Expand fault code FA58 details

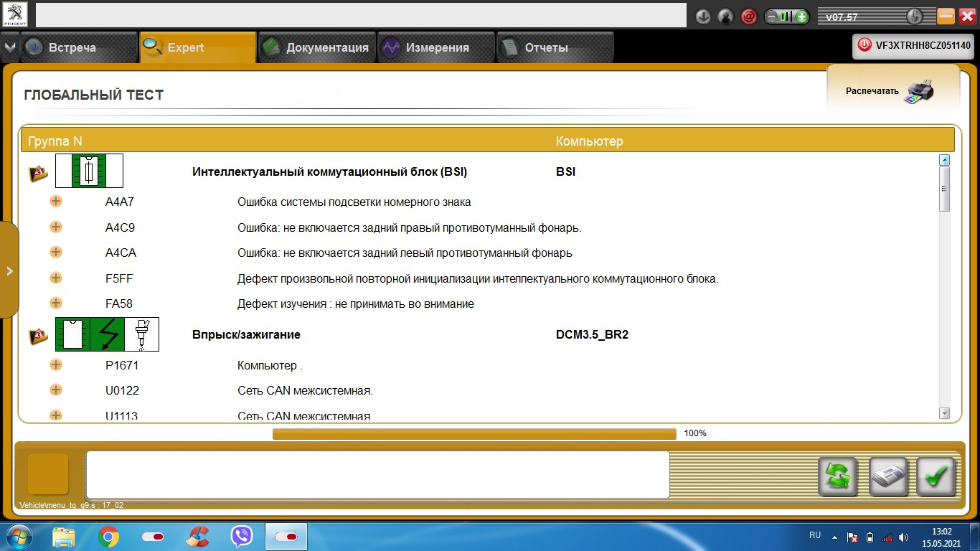(56, 303)
